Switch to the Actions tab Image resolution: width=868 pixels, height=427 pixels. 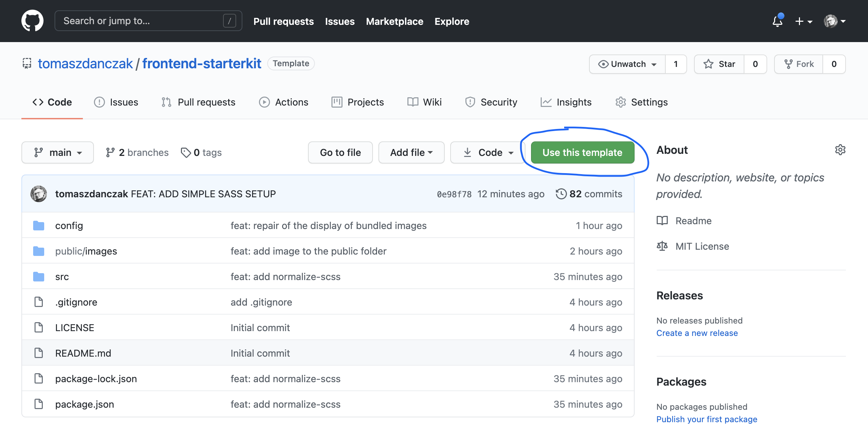[284, 102]
